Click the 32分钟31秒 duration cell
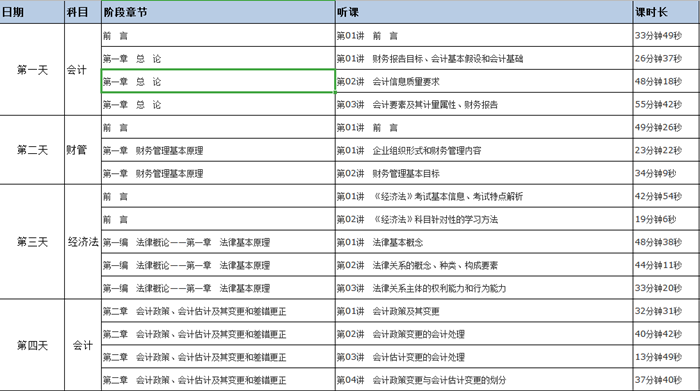 667,311
